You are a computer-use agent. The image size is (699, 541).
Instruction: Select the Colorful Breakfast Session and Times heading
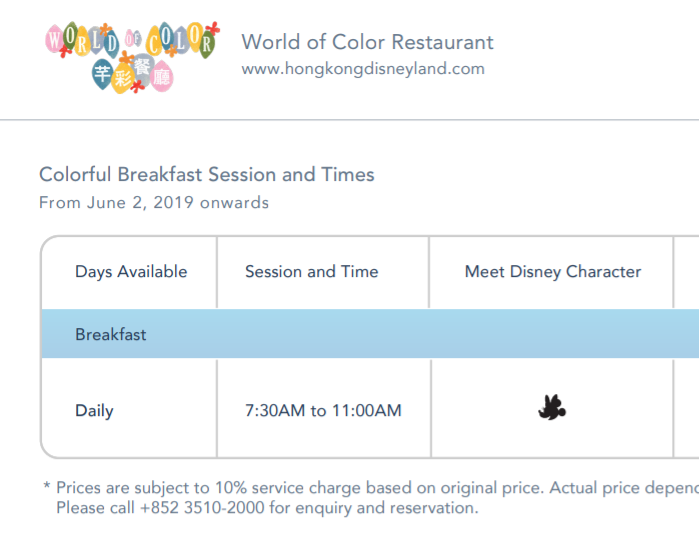207,174
